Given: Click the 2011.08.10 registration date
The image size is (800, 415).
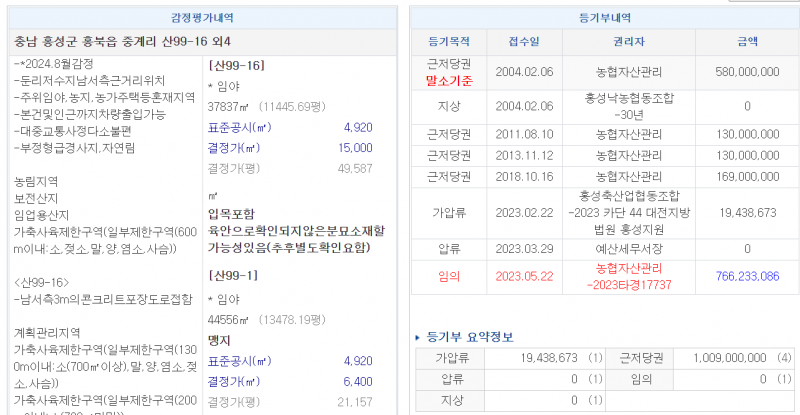Looking at the screenshot, I should (x=523, y=132).
